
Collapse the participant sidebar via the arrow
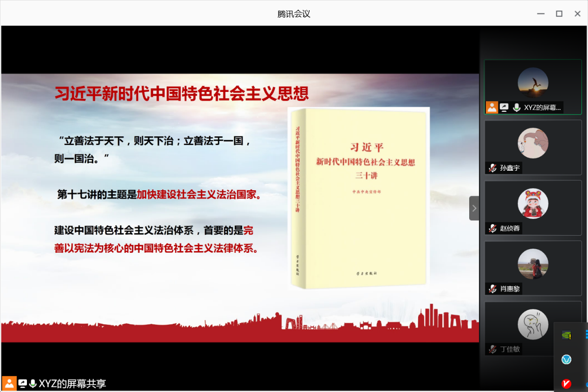point(473,208)
